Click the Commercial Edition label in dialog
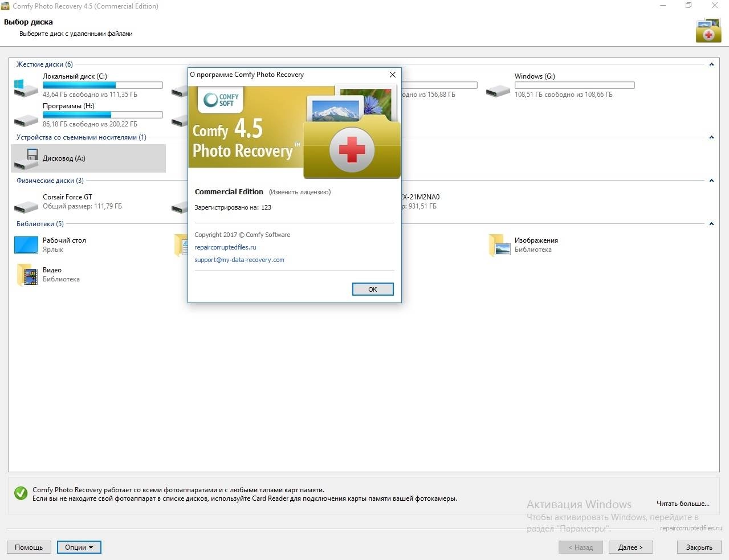This screenshot has width=729, height=560. (x=229, y=192)
